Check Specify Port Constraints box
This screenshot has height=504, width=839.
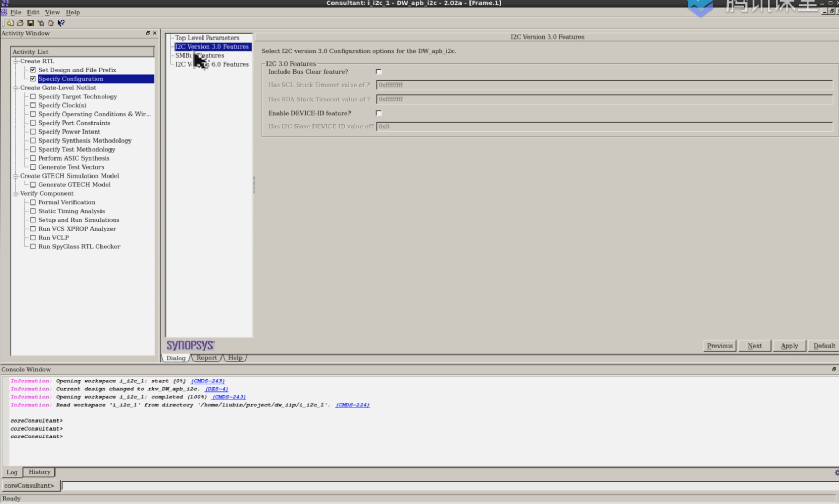33,123
